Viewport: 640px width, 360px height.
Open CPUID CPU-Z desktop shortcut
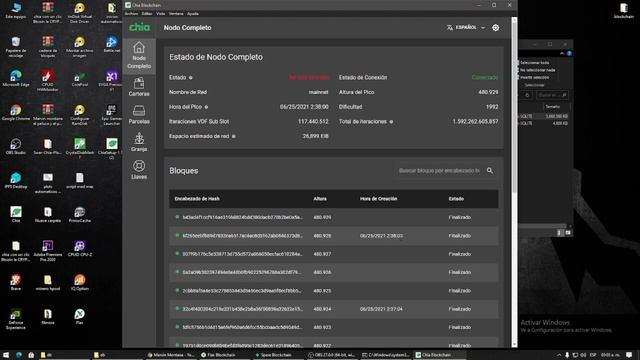[80, 248]
